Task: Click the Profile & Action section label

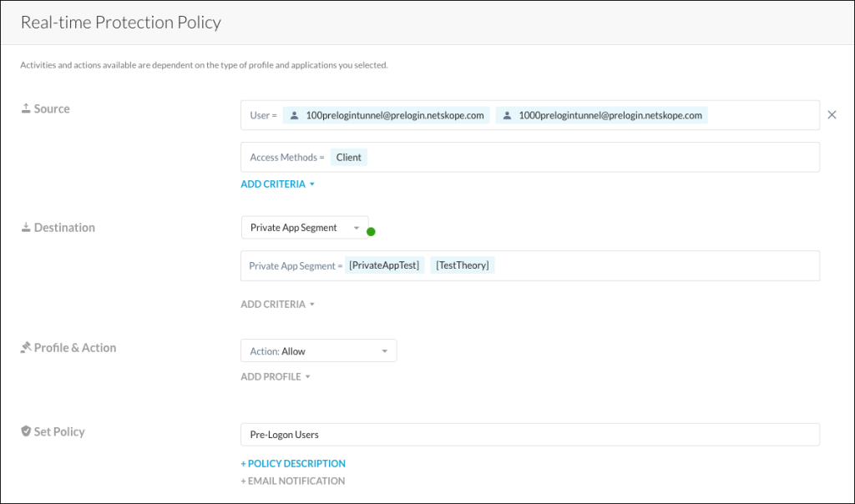Action: coord(74,348)
